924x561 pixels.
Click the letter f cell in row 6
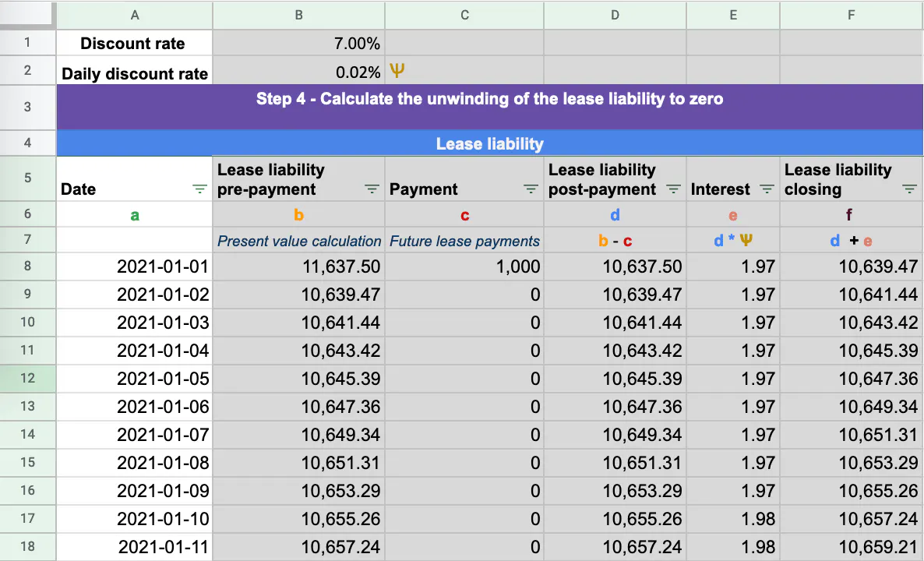pyautogui.click(x=852, y=214)
